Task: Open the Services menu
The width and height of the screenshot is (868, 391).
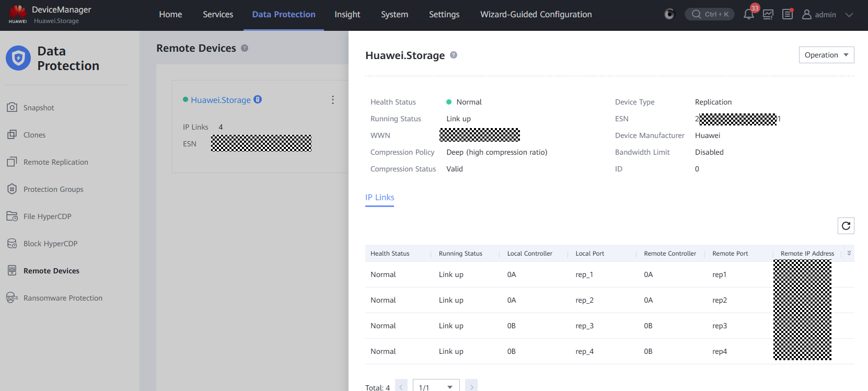Action: [218, 15]
